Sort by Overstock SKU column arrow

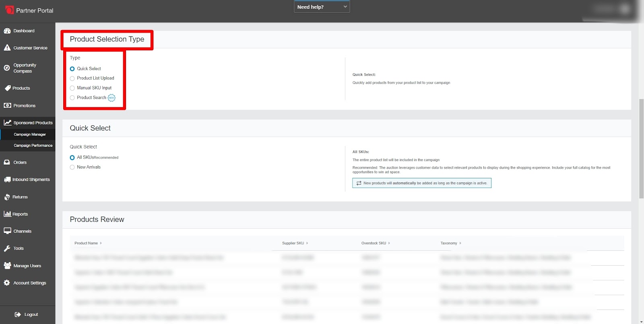pos(389,243)
